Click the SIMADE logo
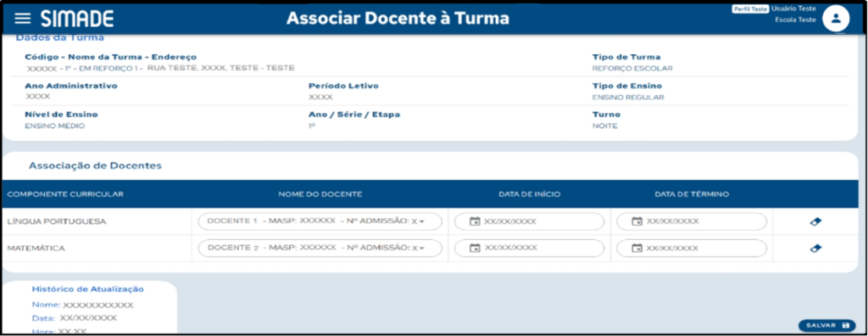The height and width of the screenshot is (336, 868). point(77,19)
